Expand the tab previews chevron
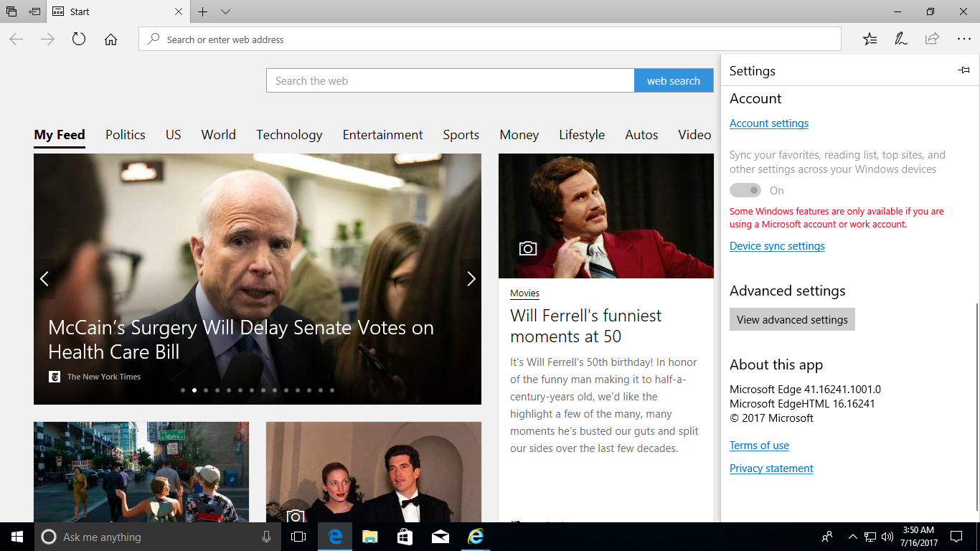Viewport: 980px width, 551px height. (x=225, y=11)
